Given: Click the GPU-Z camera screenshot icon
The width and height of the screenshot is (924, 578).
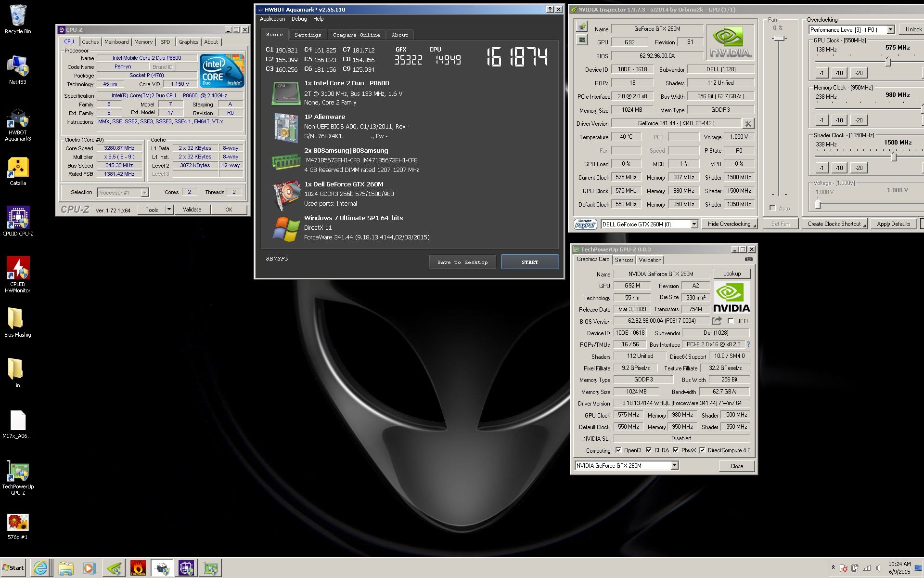Looking at the screenshot, I should pos(748,259).
